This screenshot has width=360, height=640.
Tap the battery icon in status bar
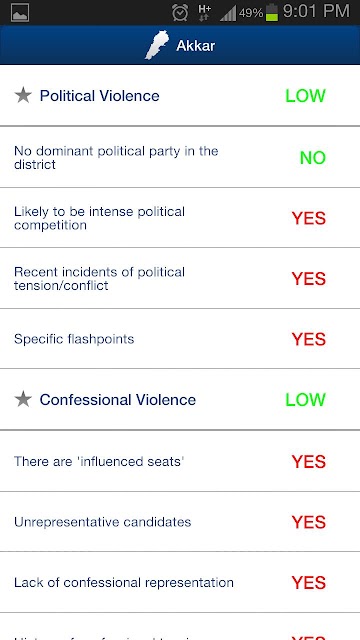point(272,12)
